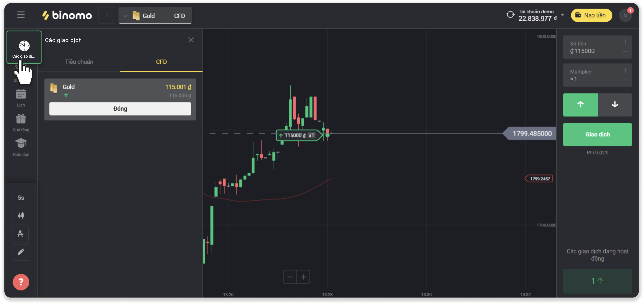The image size is (644, 304).
Task: Select the candlestick chart type icon
Action: (21, 216)
